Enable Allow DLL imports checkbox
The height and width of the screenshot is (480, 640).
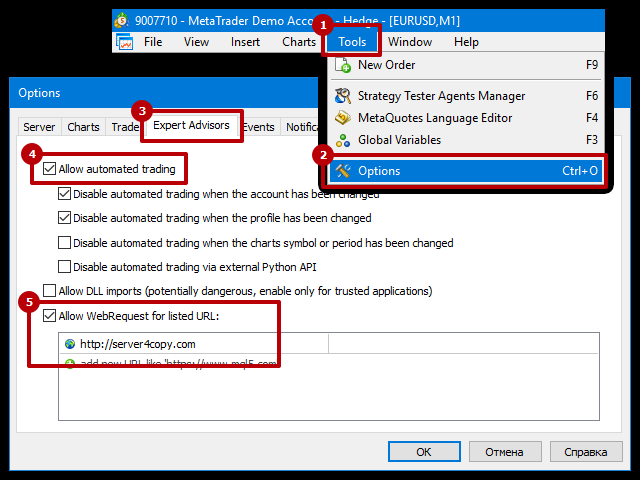[49, 291]
